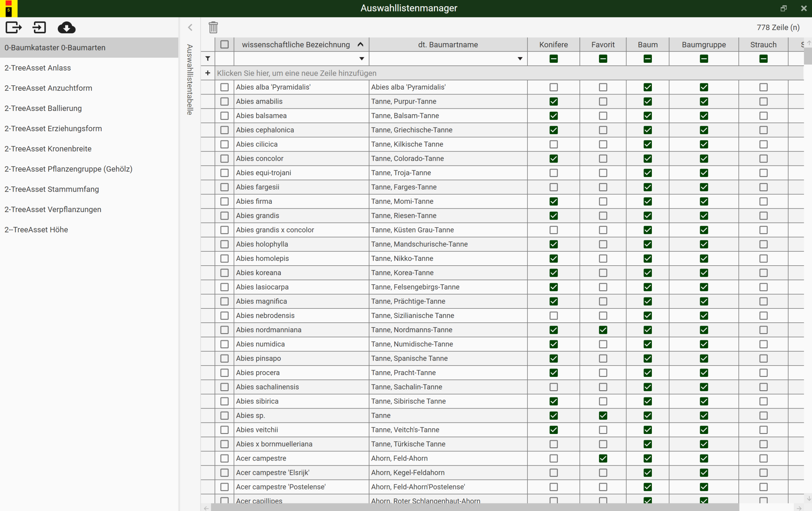Open the 2-TreeAsset Pflanzengruppe (Gehölz) list
The image size is (812, 511).
[x=89, y=169]
